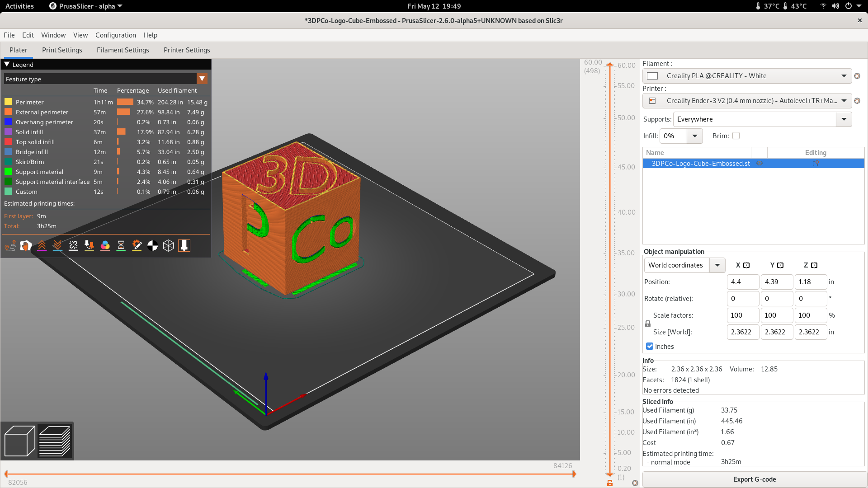868x488 pixels.
Task: Toggle the Custom G-code visibility icon
Action: pos(137,246)
